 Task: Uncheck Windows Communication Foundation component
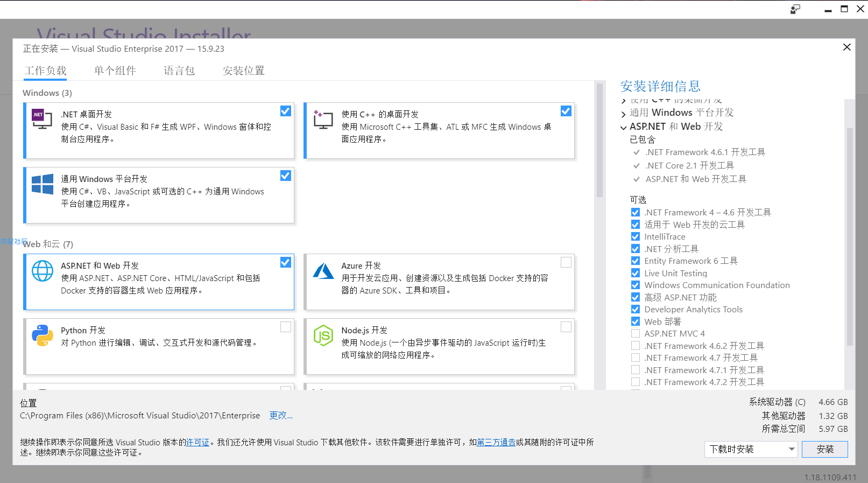pyautogui.click(x=636, y=285)
